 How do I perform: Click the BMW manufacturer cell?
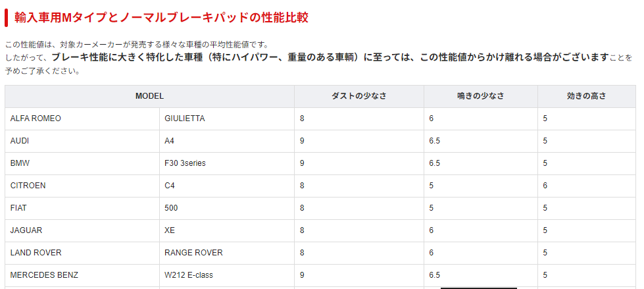(x=20, y=163)
